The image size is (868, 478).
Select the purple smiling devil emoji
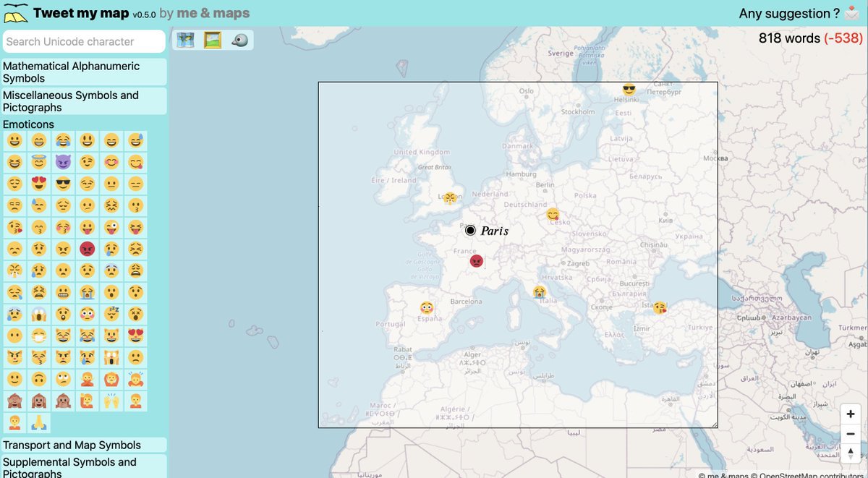[63, 163]
